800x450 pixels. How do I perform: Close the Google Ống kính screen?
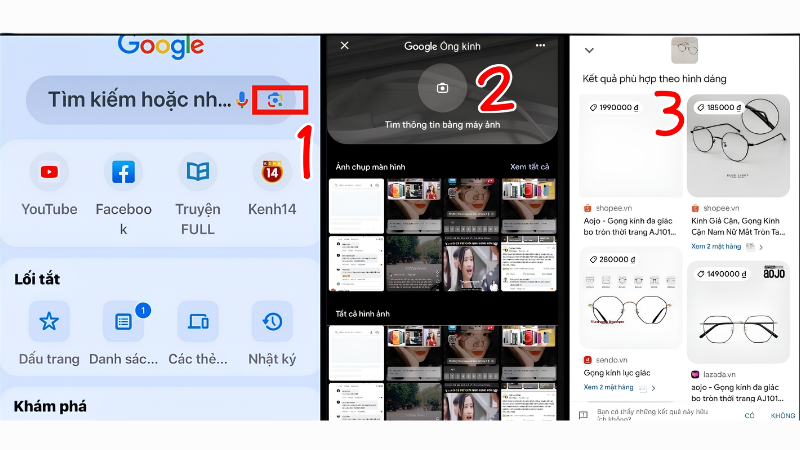point(344,45)
